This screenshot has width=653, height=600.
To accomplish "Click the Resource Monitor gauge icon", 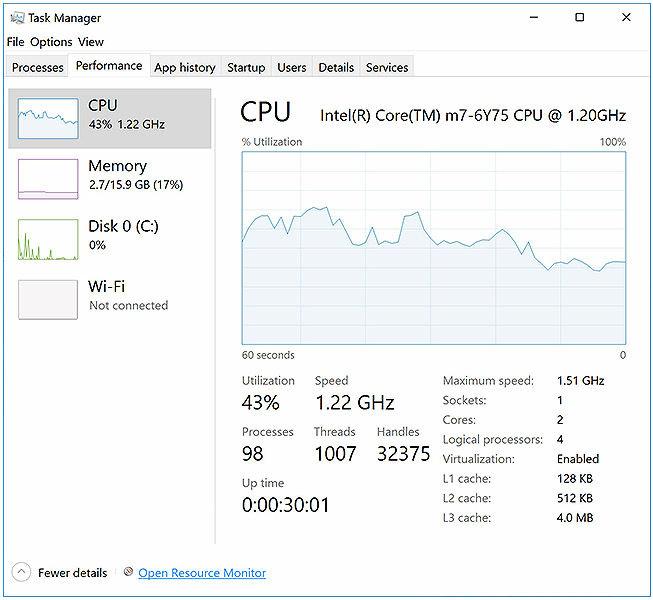I will [128, 572].
